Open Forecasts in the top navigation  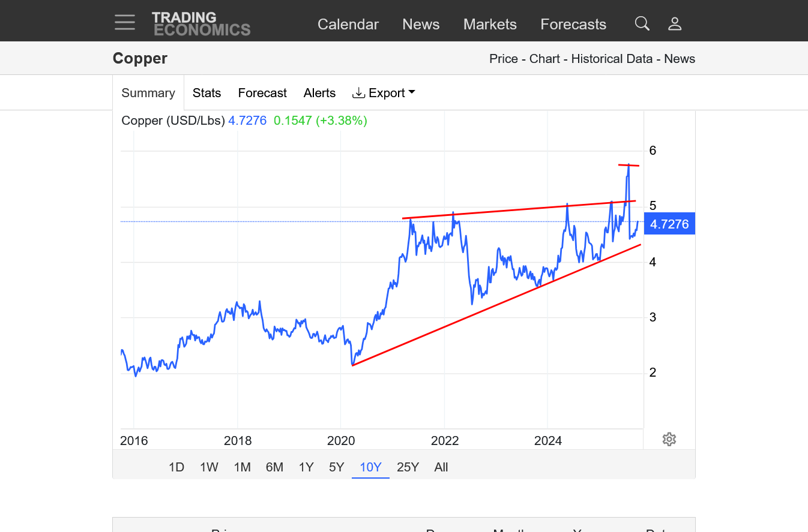click(x=573, y=24)
